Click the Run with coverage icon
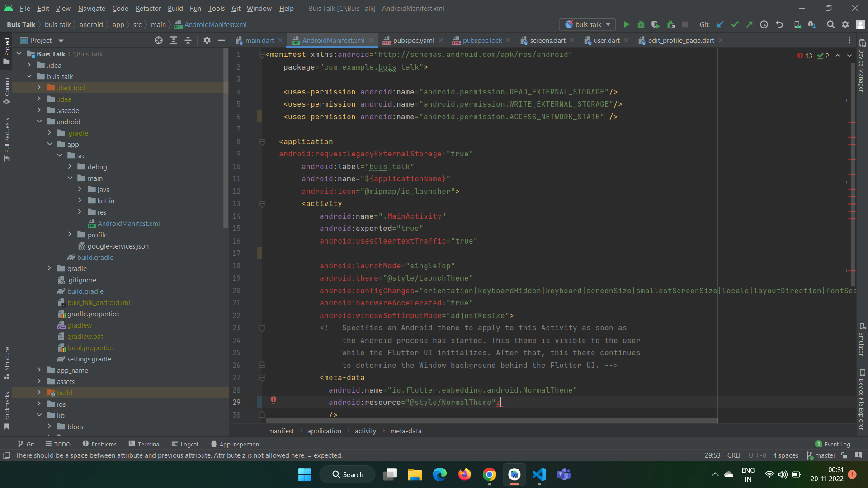The width and height of the screenshot is (868, 488). tap(655, 24)
